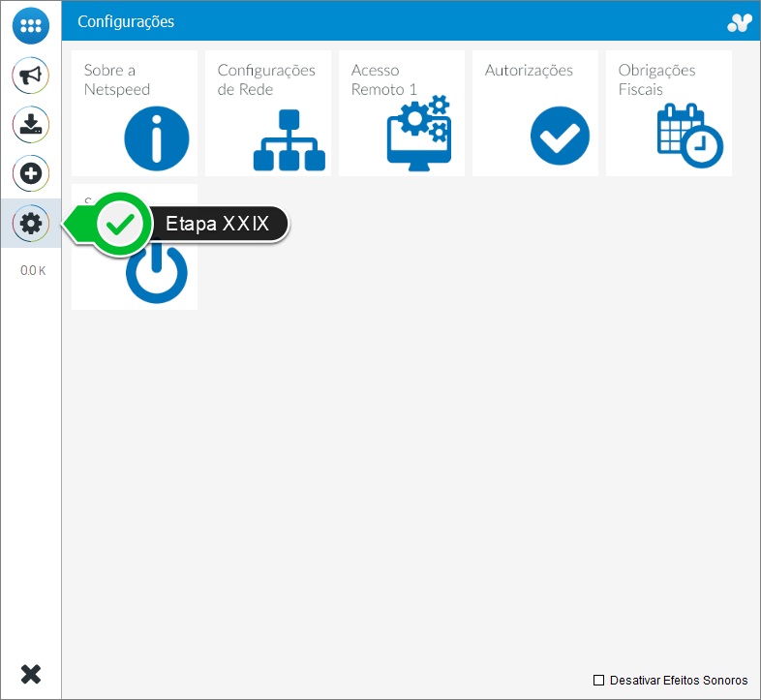Open the Autorizações tile
This screenshot has height=700, width=761.
[x=534, y=113]
